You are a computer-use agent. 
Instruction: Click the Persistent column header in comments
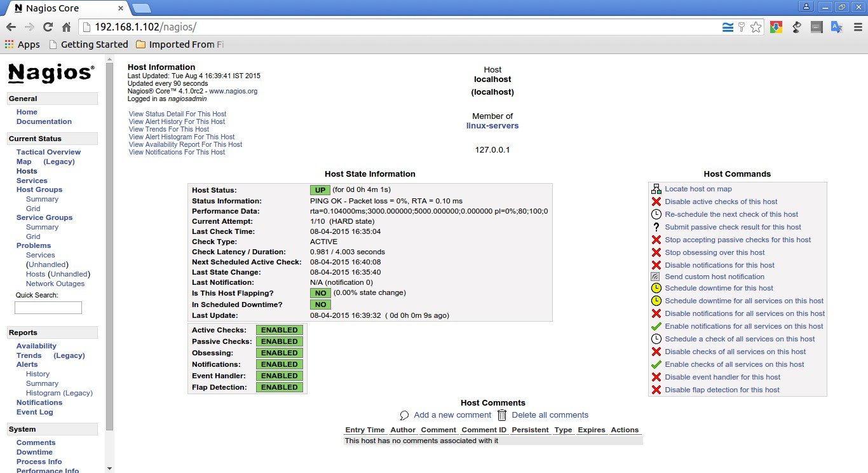pos(530,430)
